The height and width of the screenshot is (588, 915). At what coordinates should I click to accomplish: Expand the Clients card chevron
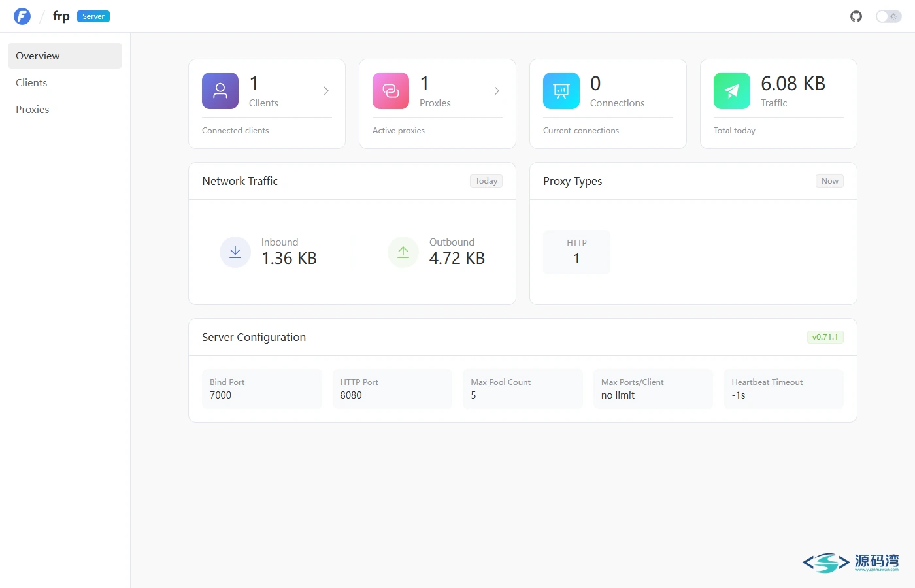click(x=326, y=91)
